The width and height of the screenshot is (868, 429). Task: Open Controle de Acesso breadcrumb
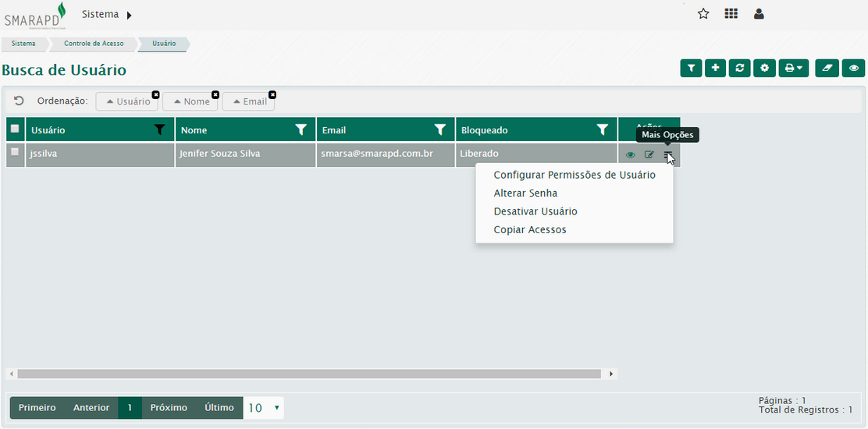94,44
